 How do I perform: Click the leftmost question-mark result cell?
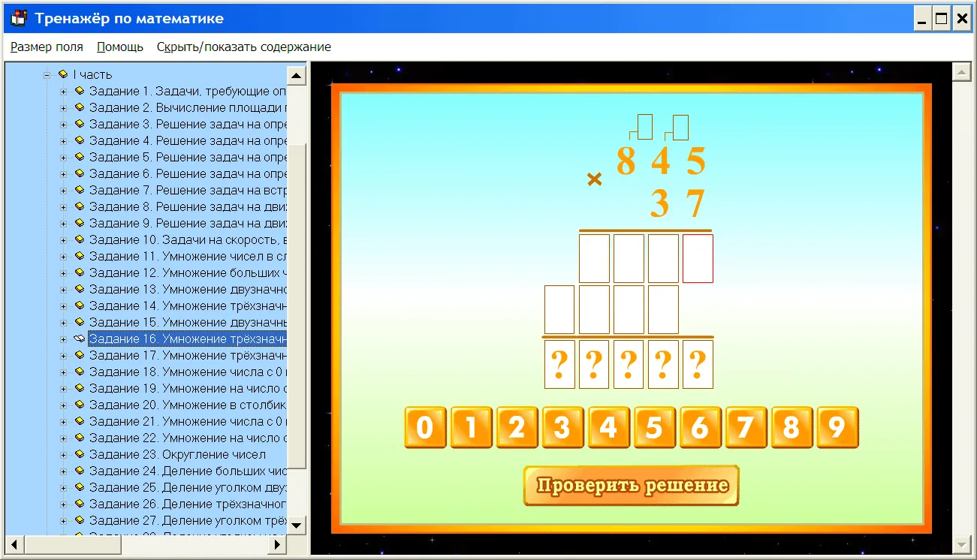pyautogui.click(x=559, y=364)
